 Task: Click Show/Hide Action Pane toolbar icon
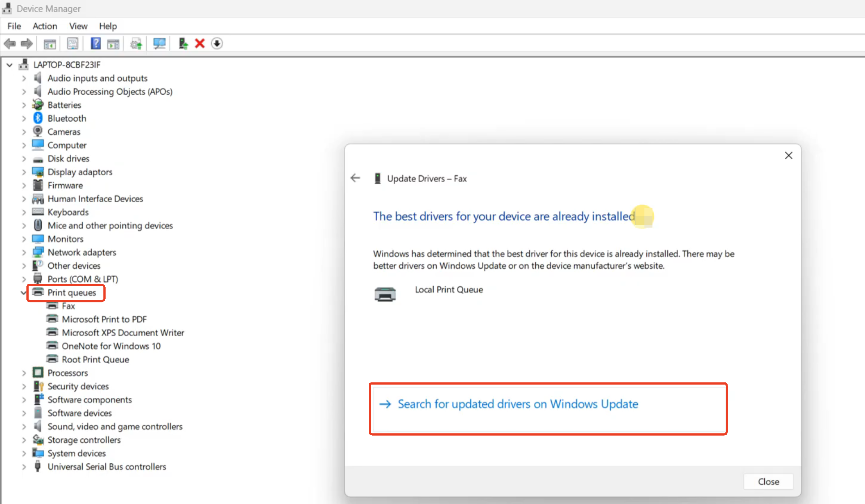coord(114,44)
